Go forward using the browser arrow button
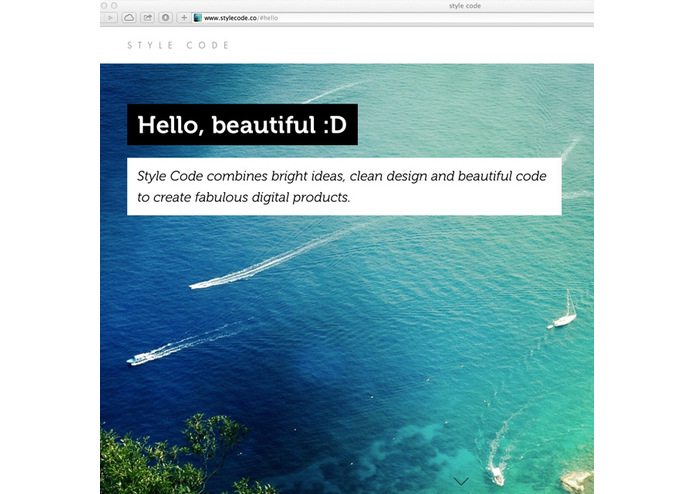 109,18
